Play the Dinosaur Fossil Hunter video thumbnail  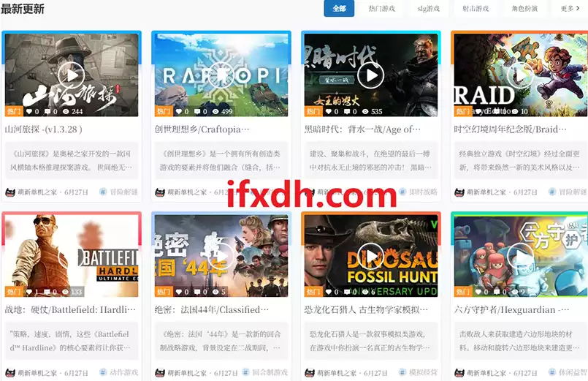[370, 256]
